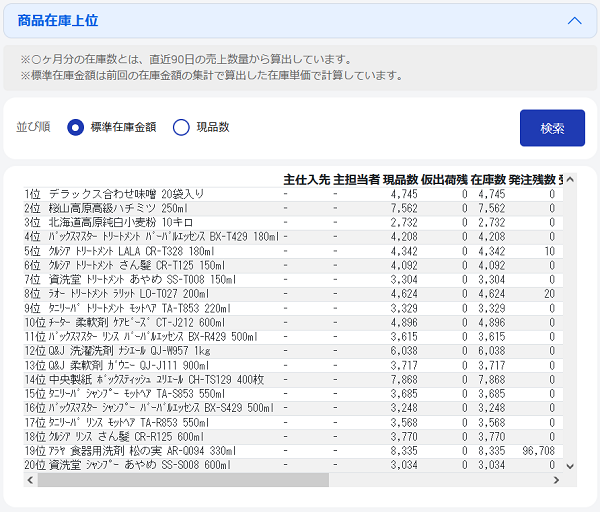Select row 3位 北海道高原純白小麦粉 10キロ
600x512 pixels.
[293, 223]
